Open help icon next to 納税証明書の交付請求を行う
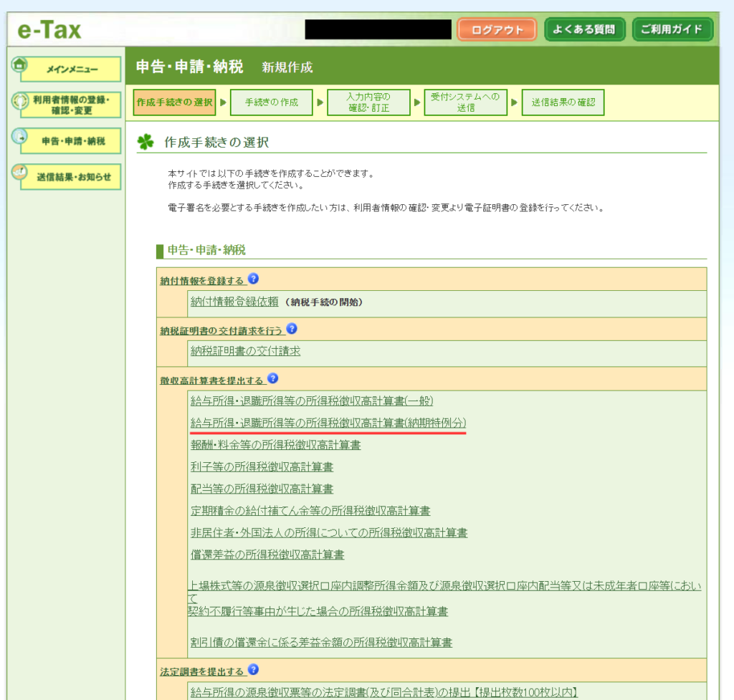734x700 pixels. [x=292, y=329]
